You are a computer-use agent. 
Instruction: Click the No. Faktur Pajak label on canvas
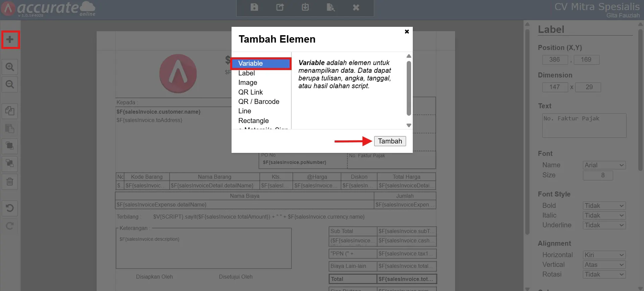[367, 156]
